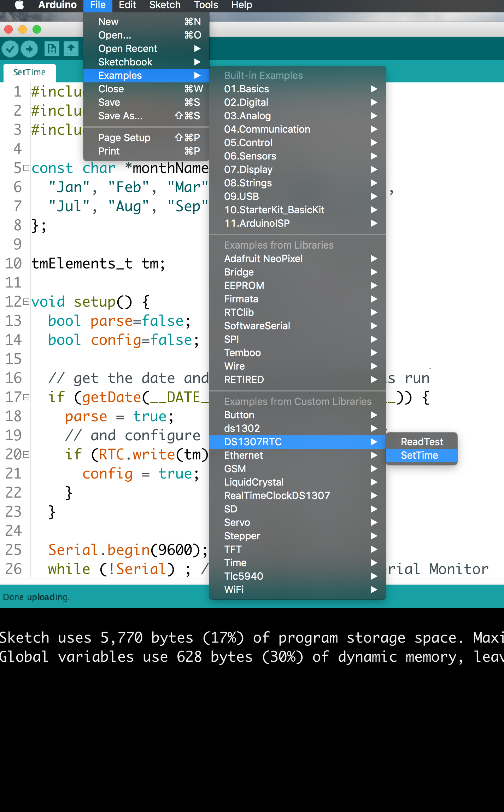This screenshot has width=504, height=812.
Task: Open the 03.Analog examples
Action: click(x=298, y=116)
